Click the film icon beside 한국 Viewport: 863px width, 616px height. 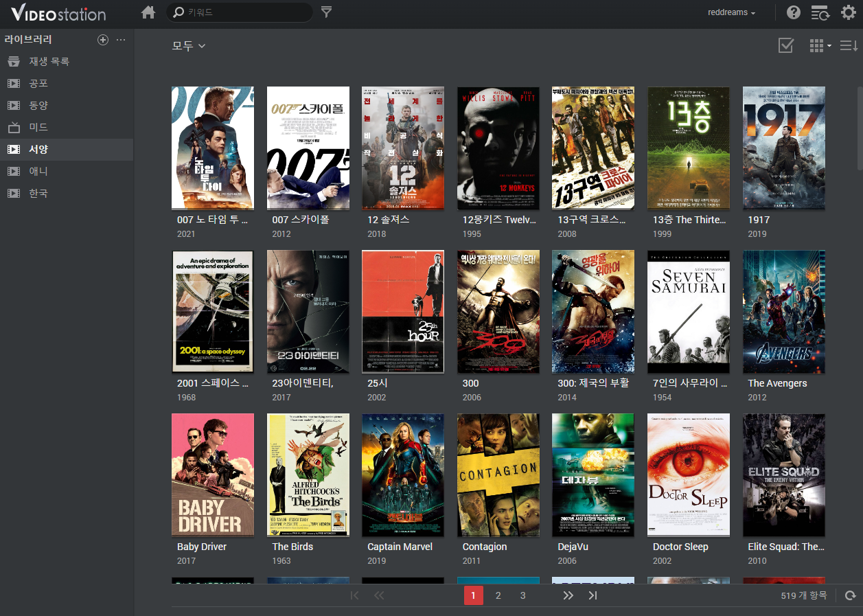[x=14, y=194]
